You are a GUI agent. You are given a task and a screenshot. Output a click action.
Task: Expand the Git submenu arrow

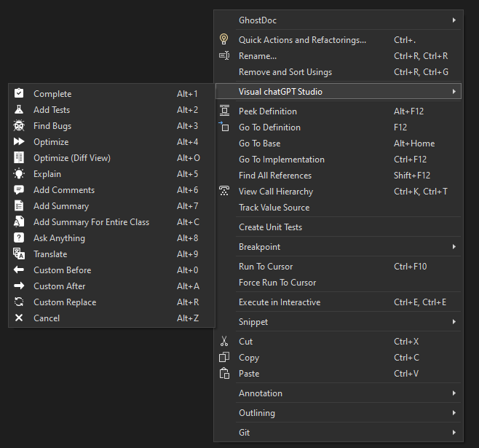click(454, 433)
